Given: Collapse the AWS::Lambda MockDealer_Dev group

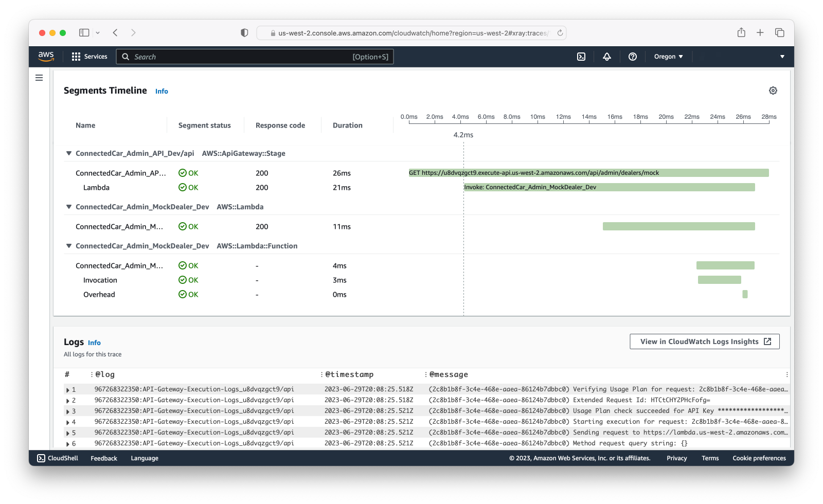Looking at the screenshot, I should 68,207.
